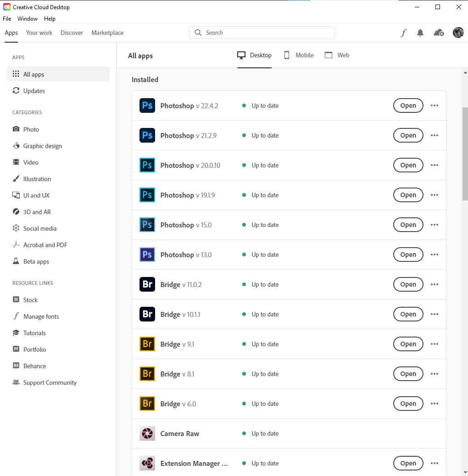Click the vertical scrollbar thumb
Viewport: 468px width, 476px height.
pos(465,154)
